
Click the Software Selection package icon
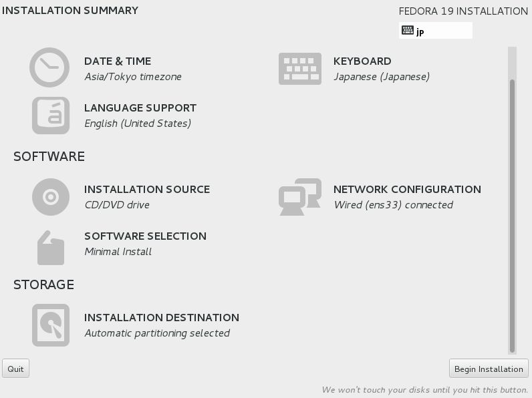pos(51,248)
